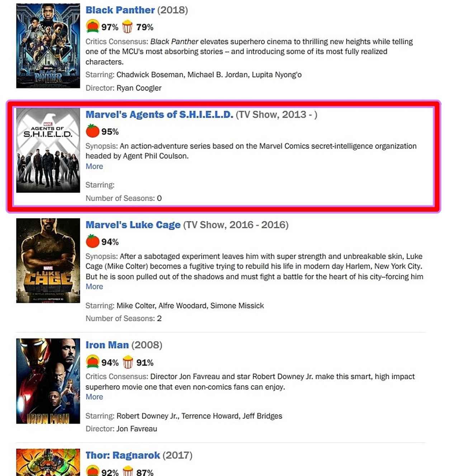Click Luke Cage red tomato icon
459x476 pixels.
(93, 241)
